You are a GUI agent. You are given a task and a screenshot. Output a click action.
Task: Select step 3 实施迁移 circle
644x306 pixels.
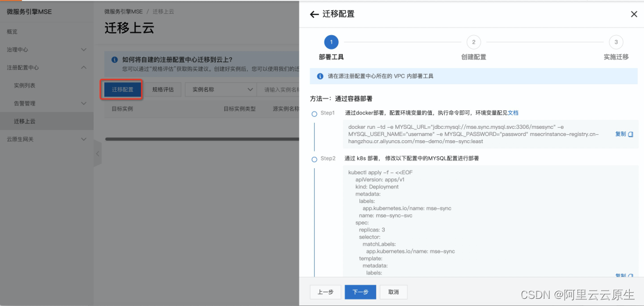[x=616, y=42]
